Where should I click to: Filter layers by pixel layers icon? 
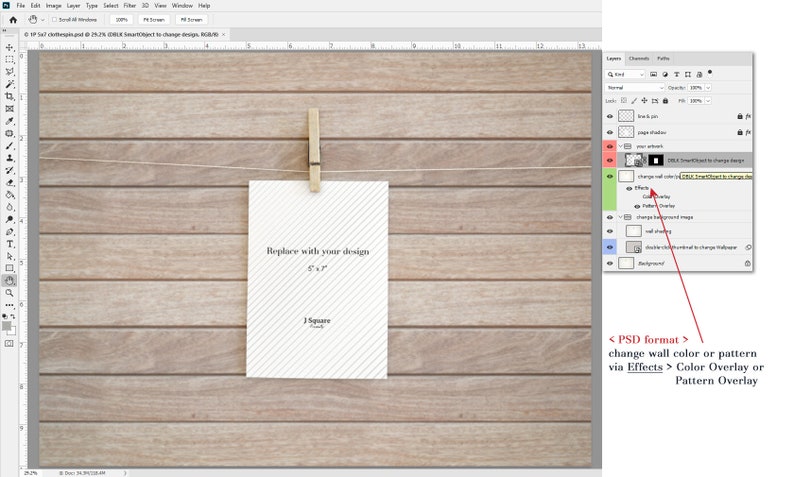click(x=653, y=74)
